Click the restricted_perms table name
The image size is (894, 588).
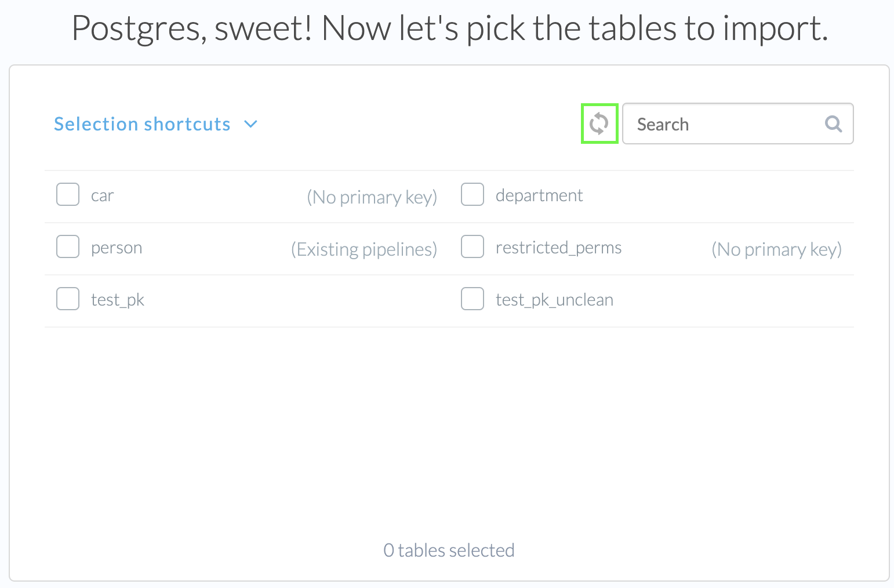click(x=558, y=247)
